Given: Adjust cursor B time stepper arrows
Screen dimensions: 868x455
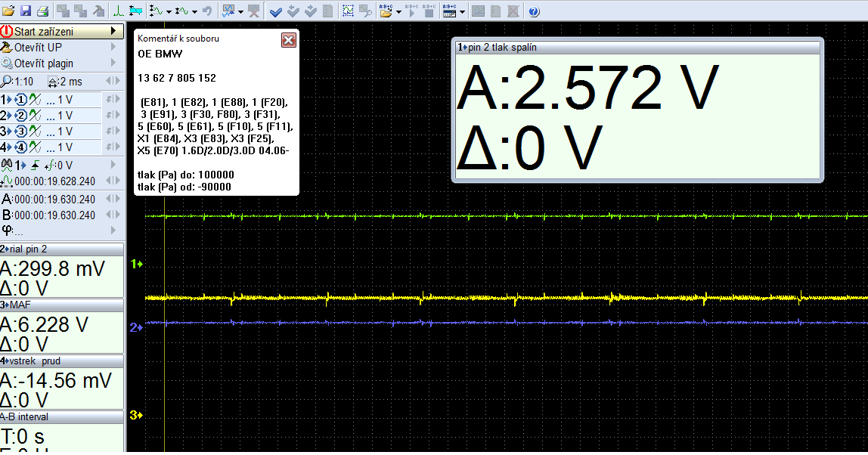Looking at the screenshot, I should 113,214.
